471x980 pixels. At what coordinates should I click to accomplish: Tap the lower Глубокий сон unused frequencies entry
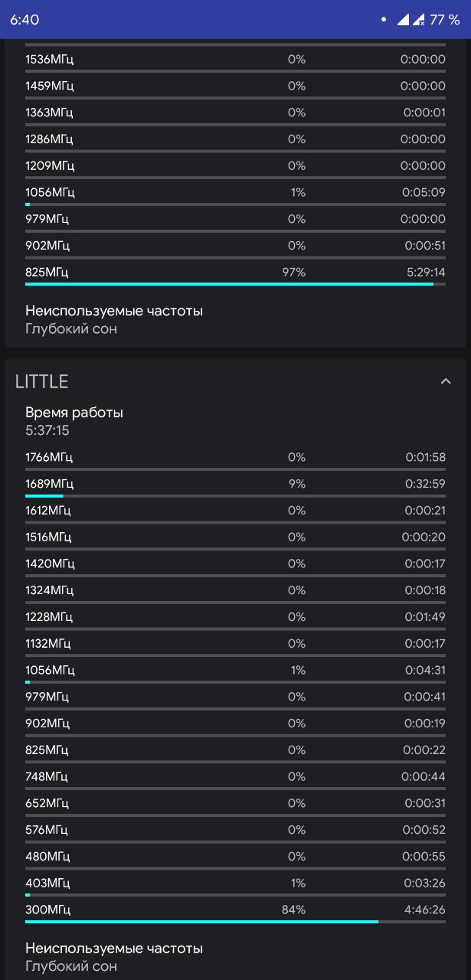pos(71,966)
